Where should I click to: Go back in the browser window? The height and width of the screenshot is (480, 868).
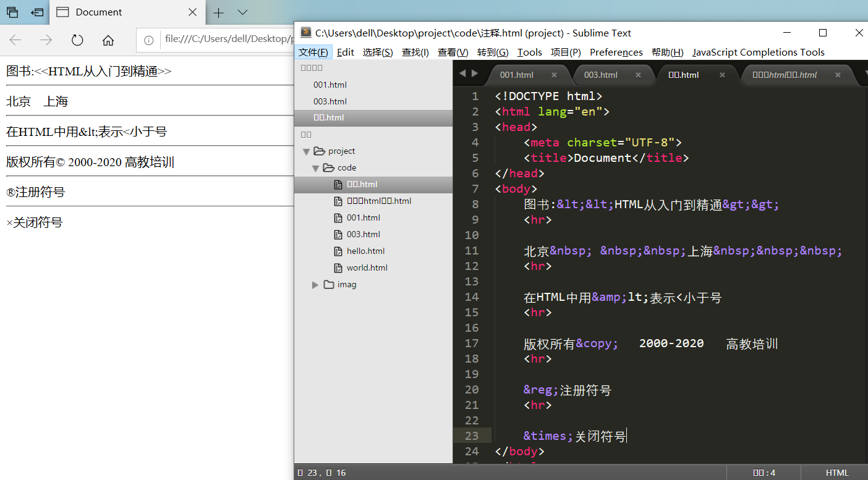15,40
